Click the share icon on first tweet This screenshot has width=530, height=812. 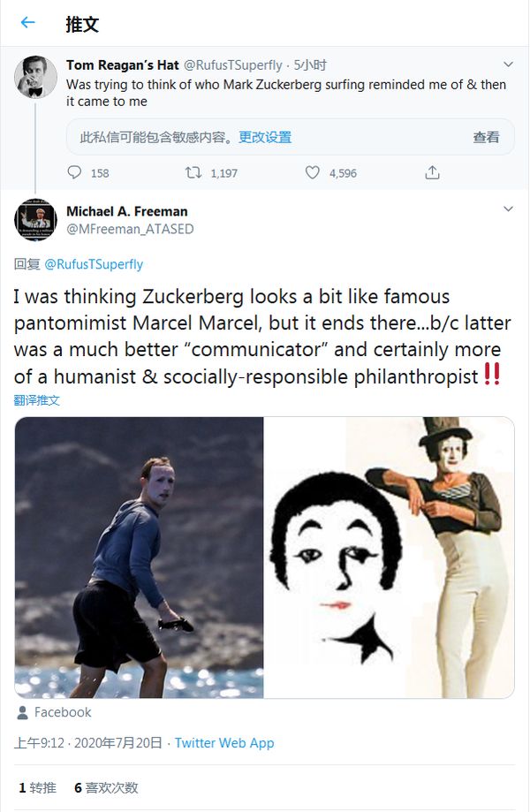point(432,172)
